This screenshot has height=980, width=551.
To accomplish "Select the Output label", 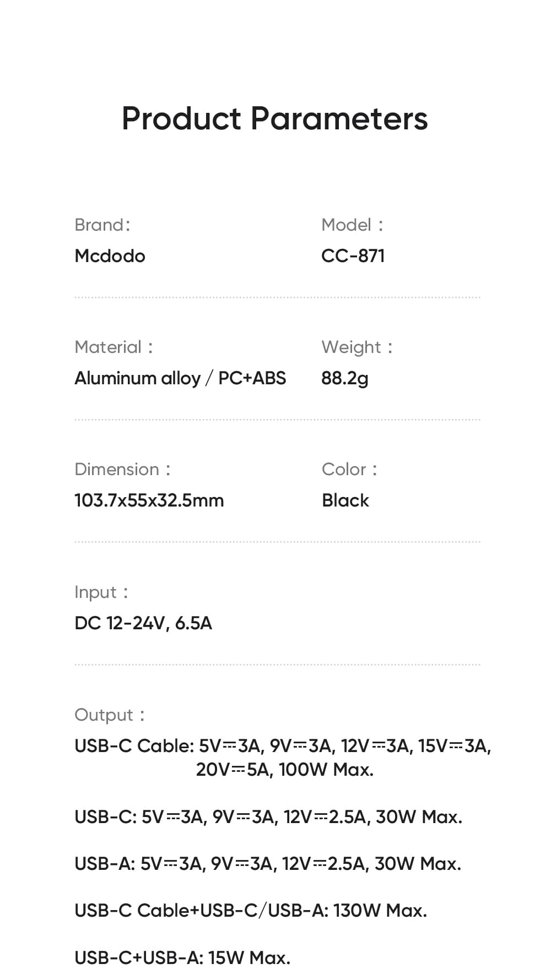I will click(109, 715).
